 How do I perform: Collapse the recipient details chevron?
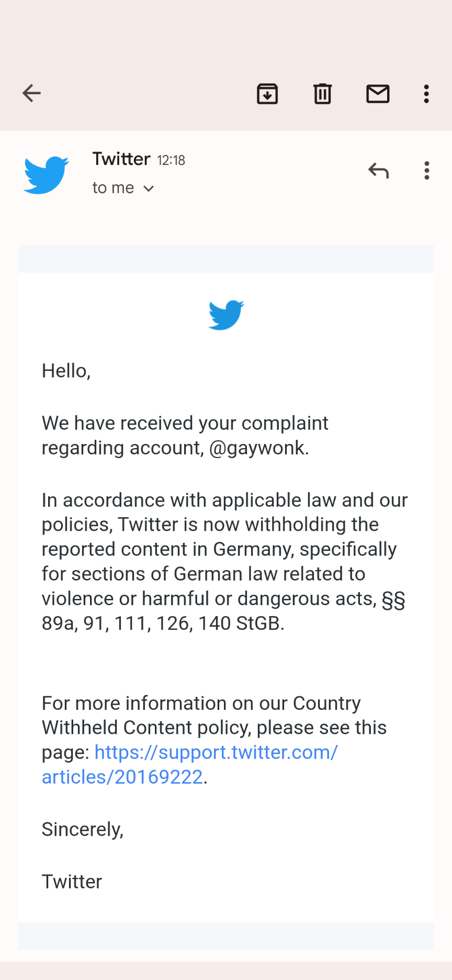click(x=149, y=188)
